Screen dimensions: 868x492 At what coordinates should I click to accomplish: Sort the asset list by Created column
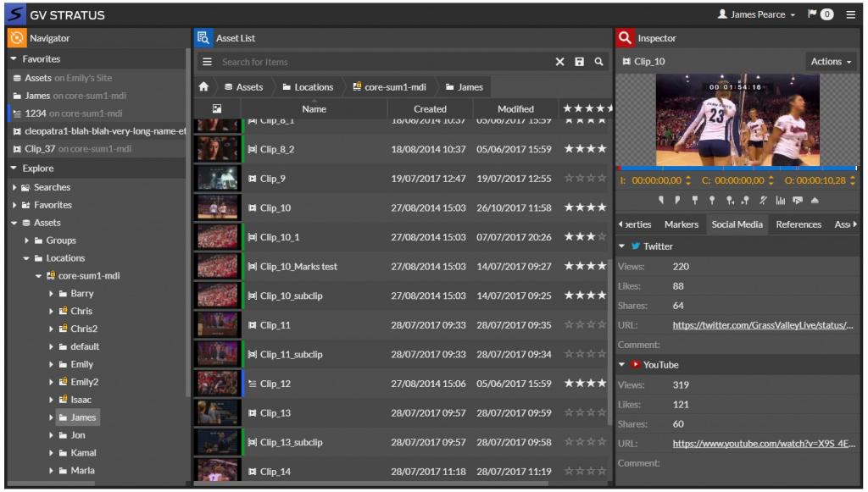coord(430,109)
